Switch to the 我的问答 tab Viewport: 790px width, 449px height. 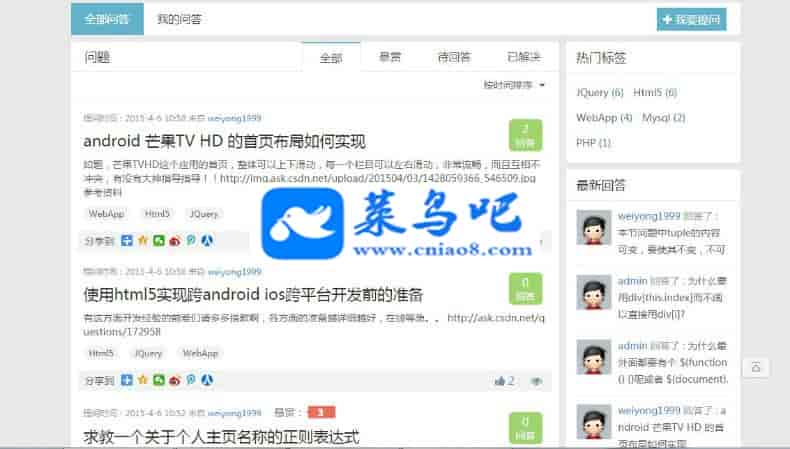pyautogui.click(x=179, y=19)
